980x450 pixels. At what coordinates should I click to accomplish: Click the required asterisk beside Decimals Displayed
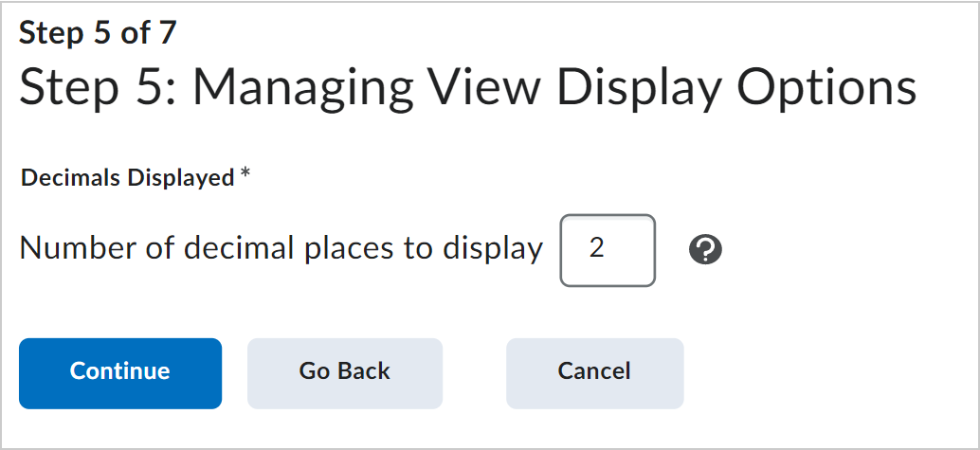click(x=245, y=174)
